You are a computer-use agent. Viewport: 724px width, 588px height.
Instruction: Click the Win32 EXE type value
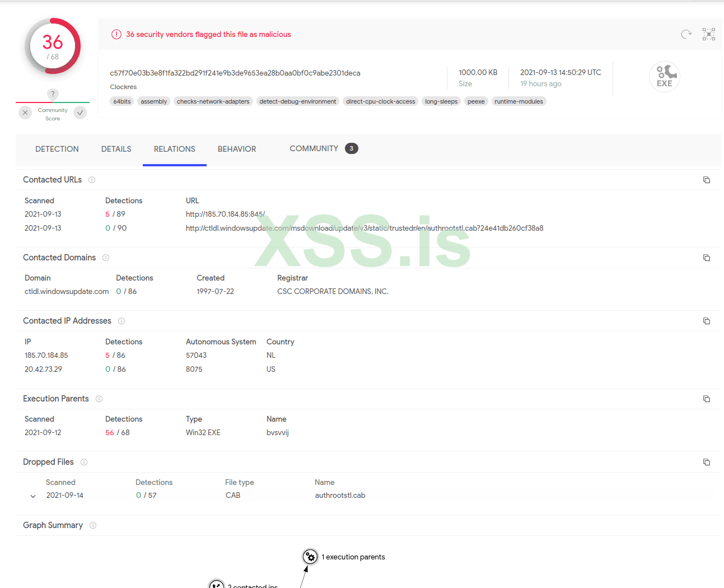click(x=203, y=432)
